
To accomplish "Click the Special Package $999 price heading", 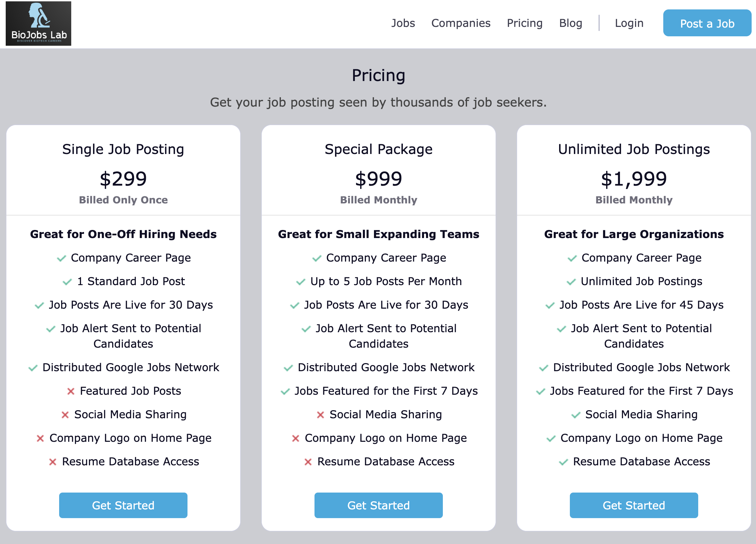I will (x=379, y=179).
